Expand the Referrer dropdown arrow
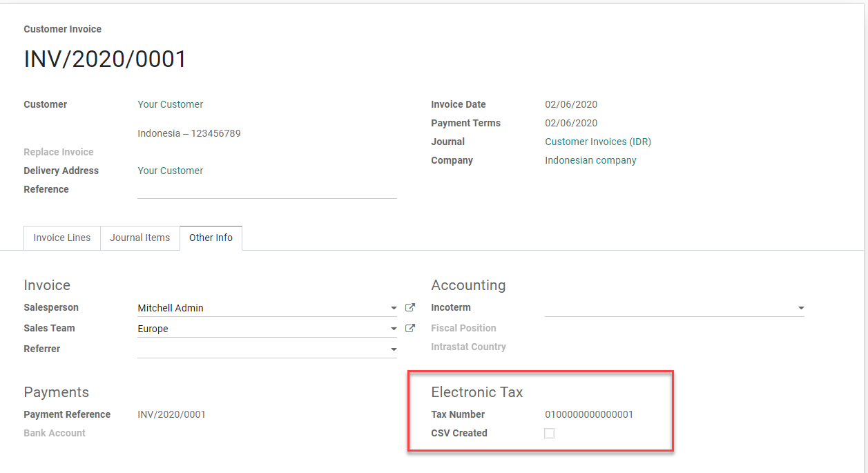The image size is (868, 473). point(394,350)
